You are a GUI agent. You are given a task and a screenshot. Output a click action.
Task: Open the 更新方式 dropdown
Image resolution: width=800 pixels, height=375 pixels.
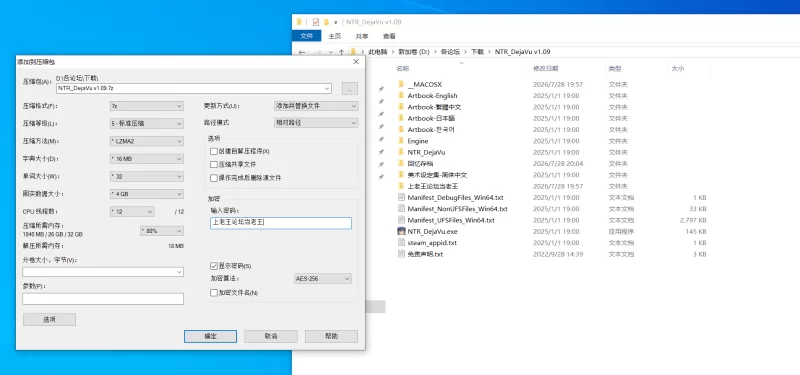tap(316, 106)
